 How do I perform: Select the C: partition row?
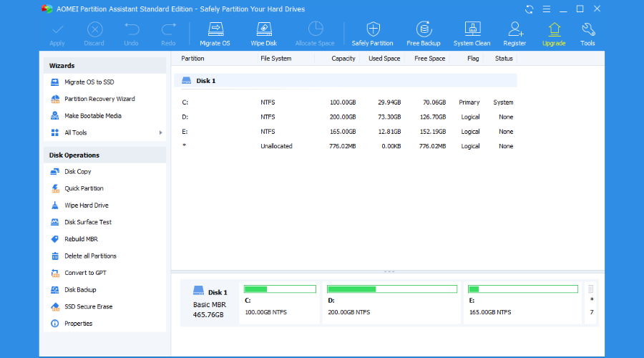pos(346,102)
